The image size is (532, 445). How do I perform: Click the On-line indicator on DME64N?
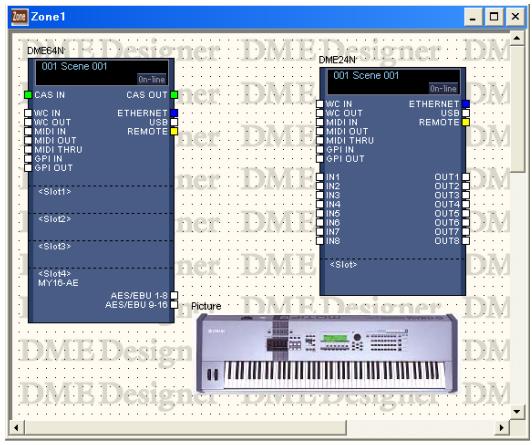click(x=152, y=79)
